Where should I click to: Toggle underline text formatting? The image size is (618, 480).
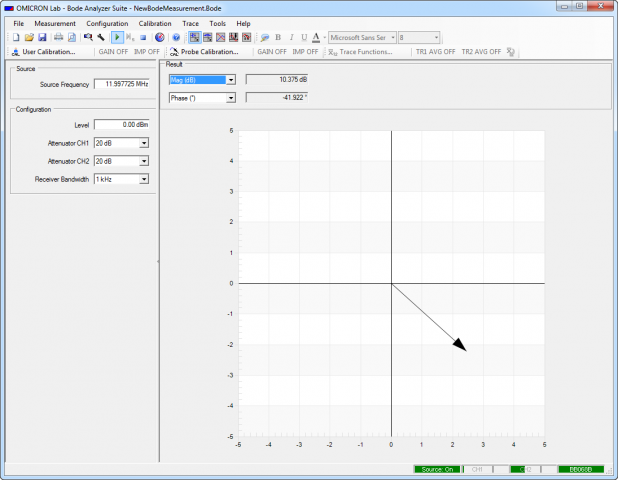[x=304, y=37]
